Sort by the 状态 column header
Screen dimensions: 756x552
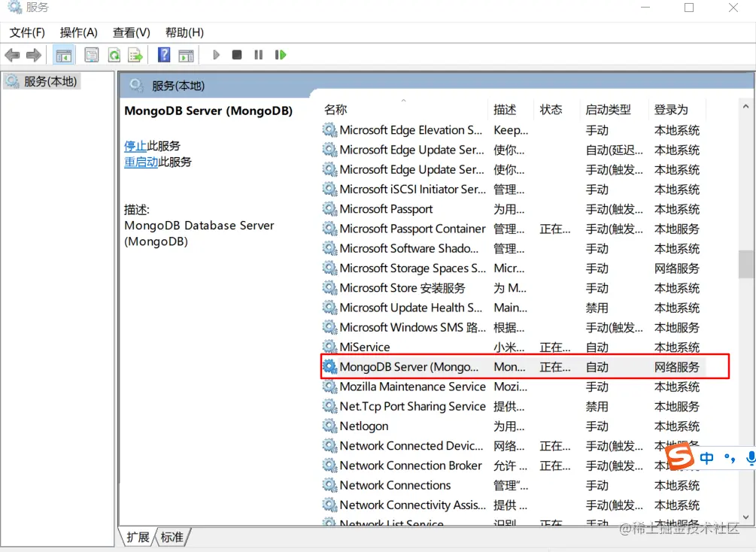tap(551, 110)
